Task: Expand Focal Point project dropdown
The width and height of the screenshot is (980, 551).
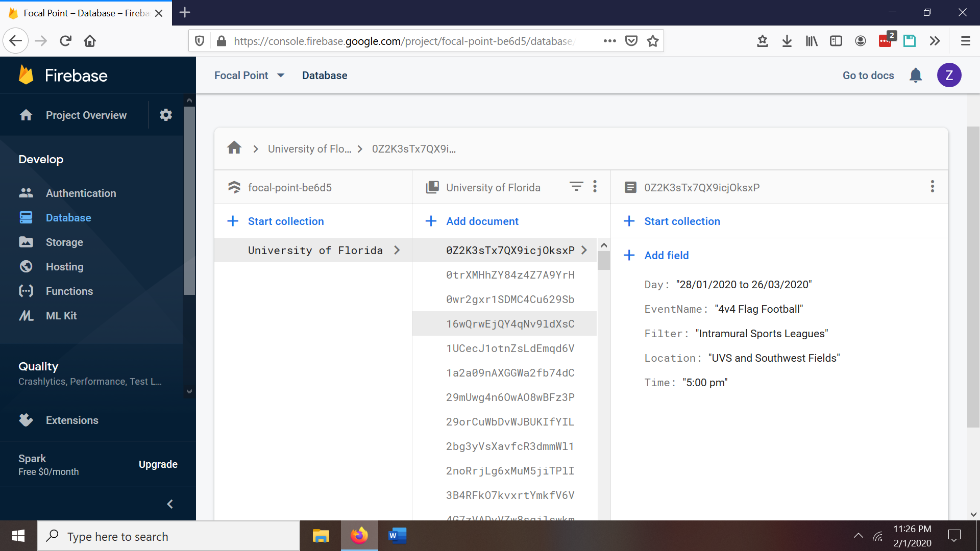Action: coord(281,76)
